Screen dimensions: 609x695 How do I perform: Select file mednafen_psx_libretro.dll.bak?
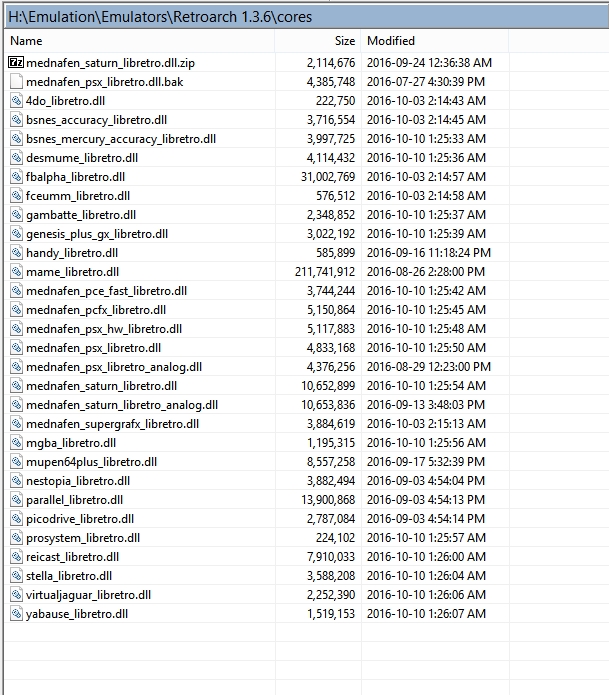click(105, 82)
